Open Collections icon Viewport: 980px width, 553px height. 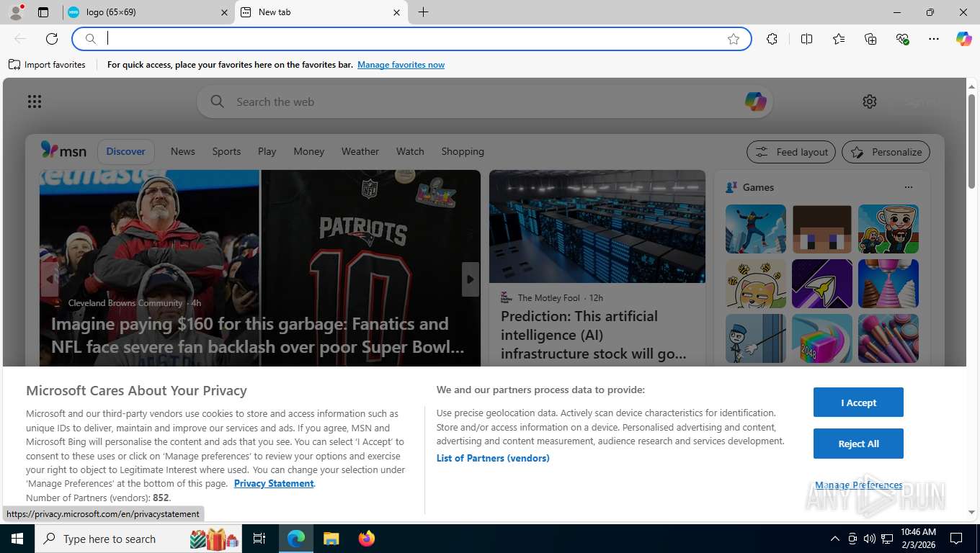pyautogui.click(x=870, y=39)
